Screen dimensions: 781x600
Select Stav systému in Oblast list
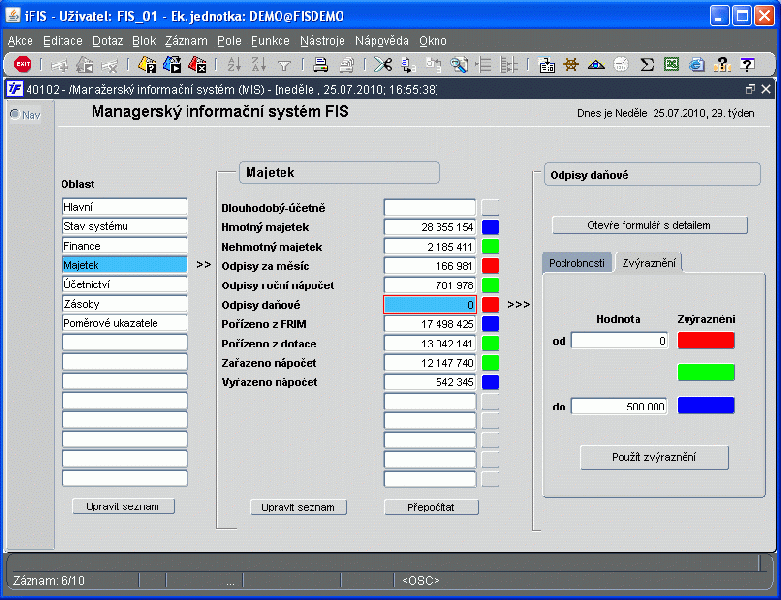[x=125, y=226]
